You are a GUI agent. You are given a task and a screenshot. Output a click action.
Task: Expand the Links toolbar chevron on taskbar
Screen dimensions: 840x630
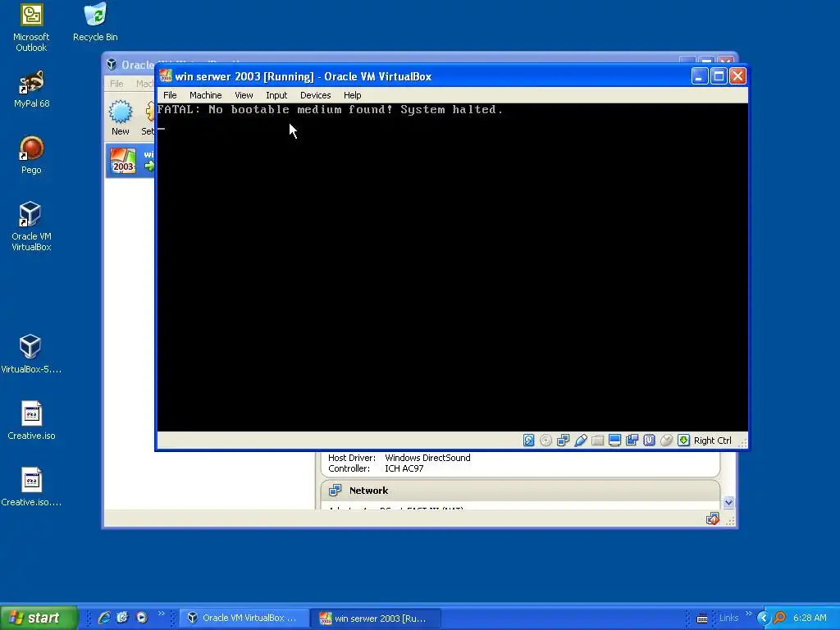coord(748,614)
